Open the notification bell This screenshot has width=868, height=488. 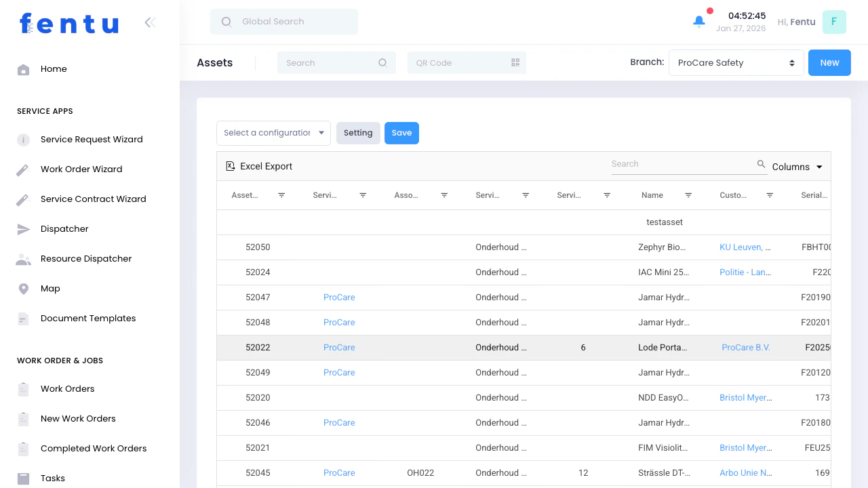[698, 21]
